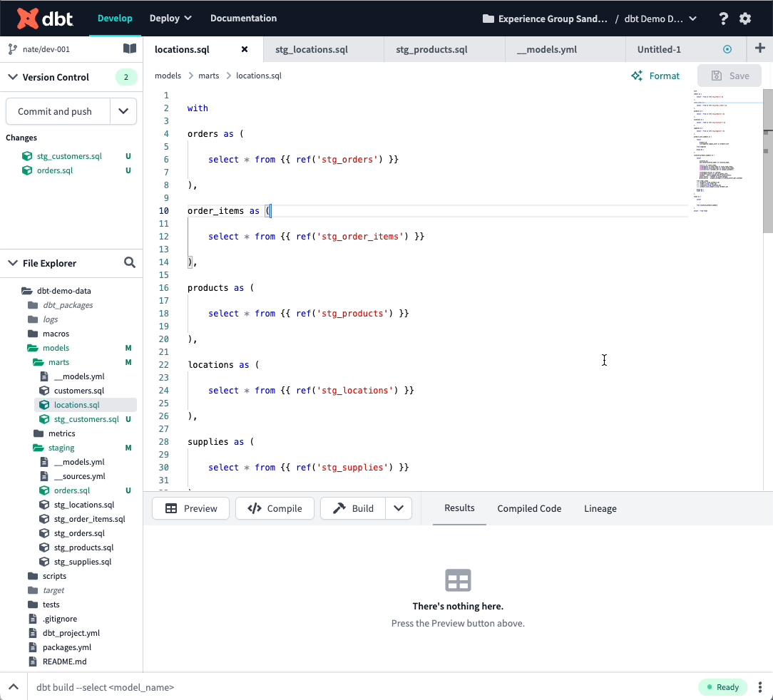773x700 pixels.
Task: Open account settings gear icon
Action: [x=745, y=19]
